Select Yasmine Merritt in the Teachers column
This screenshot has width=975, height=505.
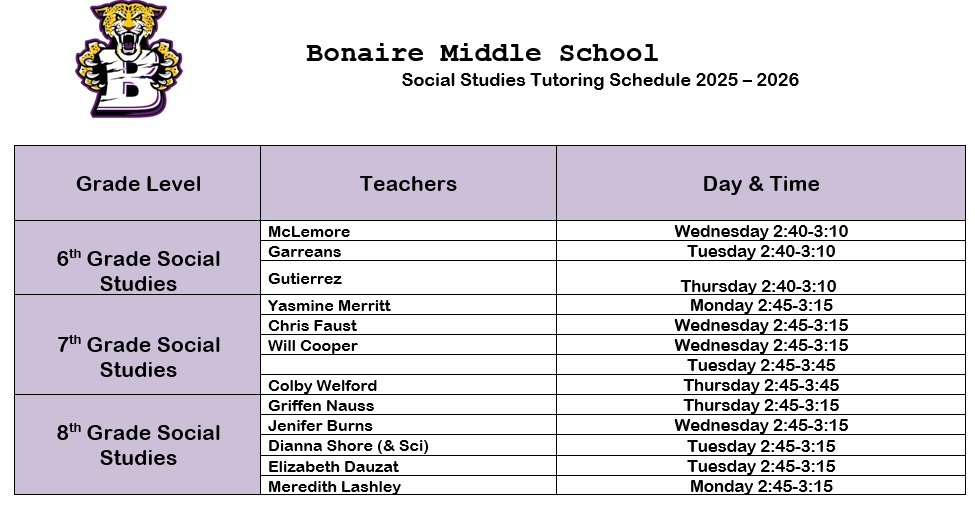329,306
